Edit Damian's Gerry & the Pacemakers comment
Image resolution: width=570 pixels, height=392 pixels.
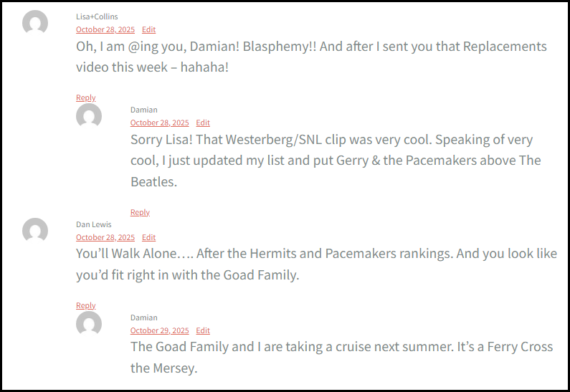tap(203, 123)
